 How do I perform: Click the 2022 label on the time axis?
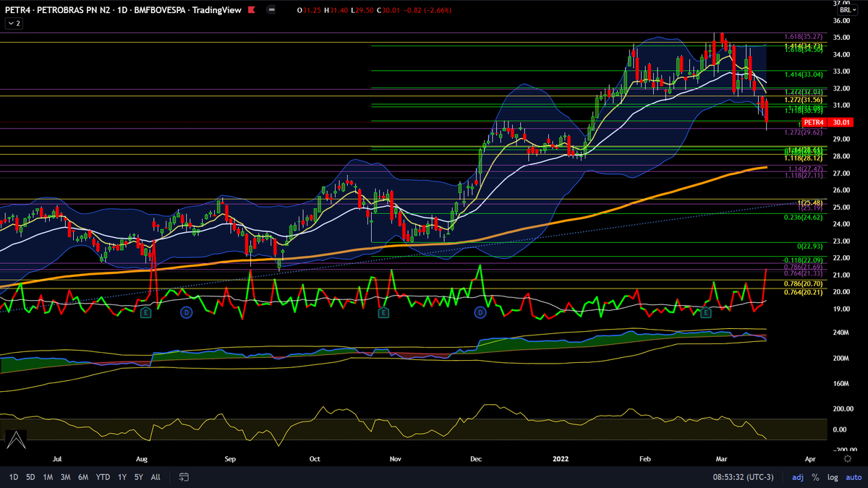(562, 458)
